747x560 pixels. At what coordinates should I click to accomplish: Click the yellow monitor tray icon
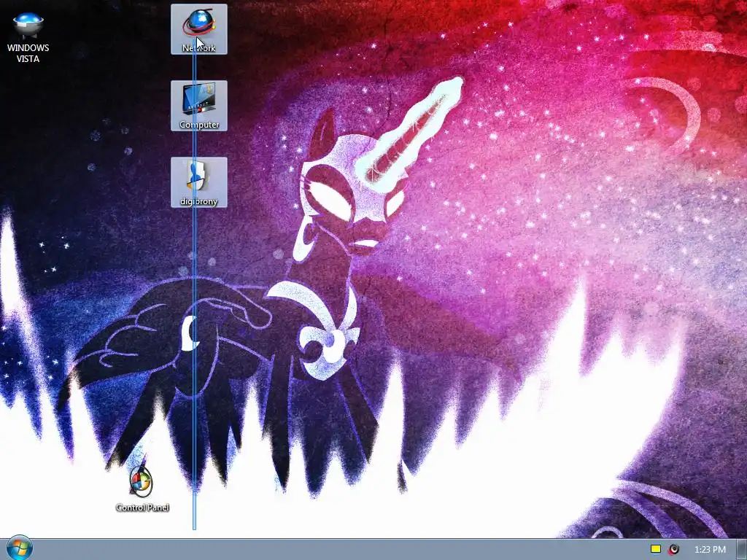click(x=656, y=549)
